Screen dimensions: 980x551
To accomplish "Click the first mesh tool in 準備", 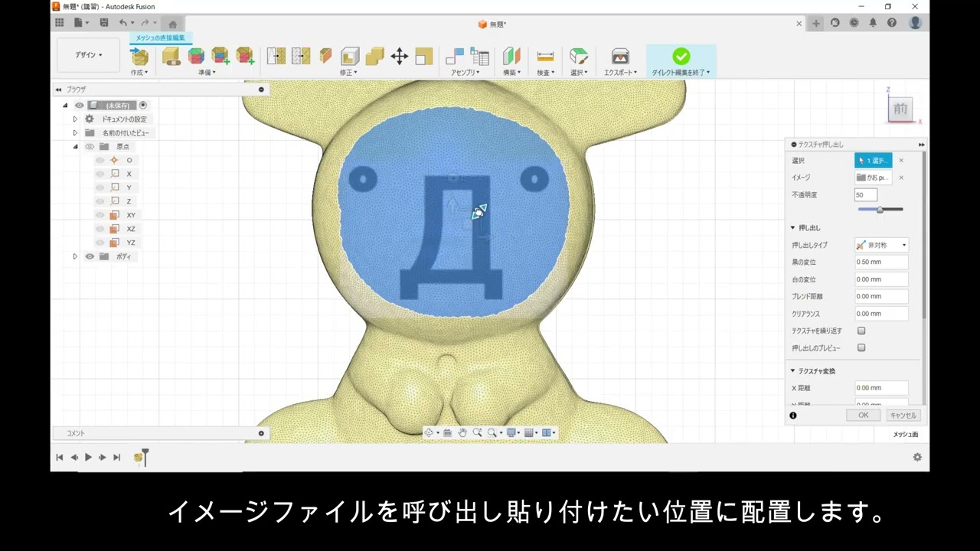I will (x=171, y=56).
